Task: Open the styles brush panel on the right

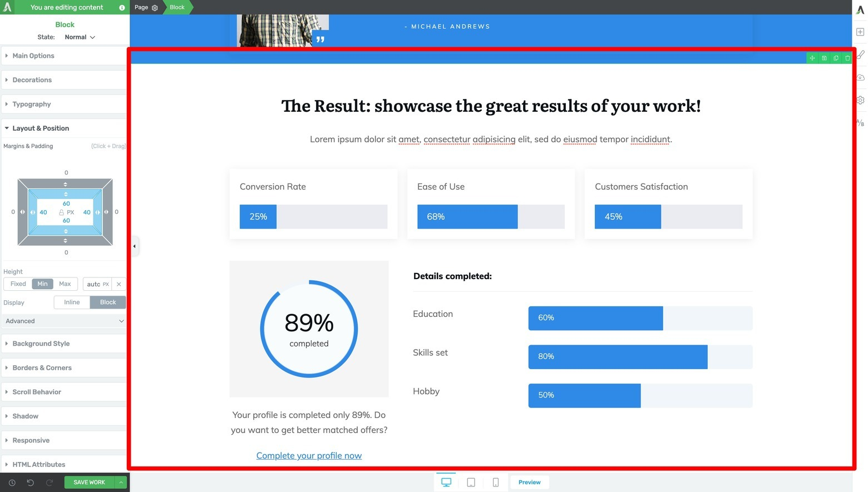Action: tap(860, 54)
